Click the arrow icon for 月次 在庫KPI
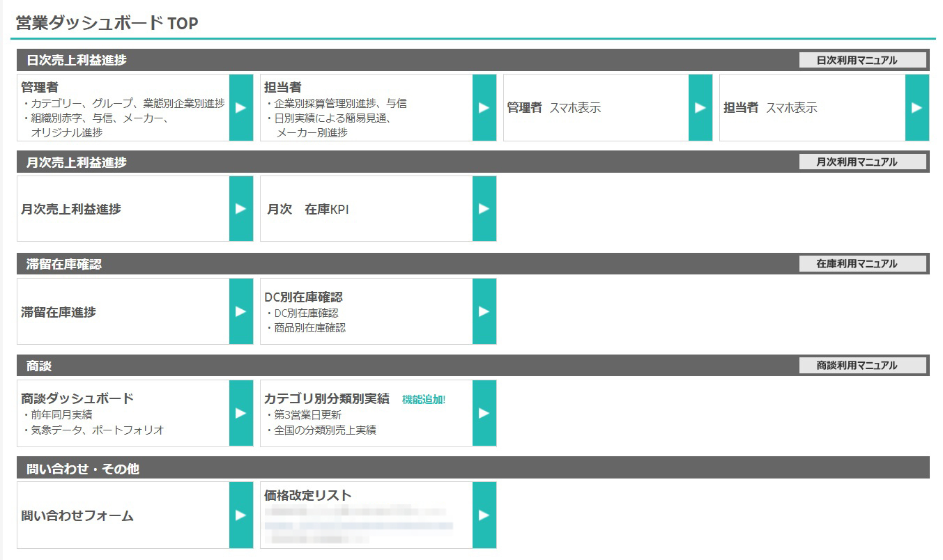 (484, 209)
